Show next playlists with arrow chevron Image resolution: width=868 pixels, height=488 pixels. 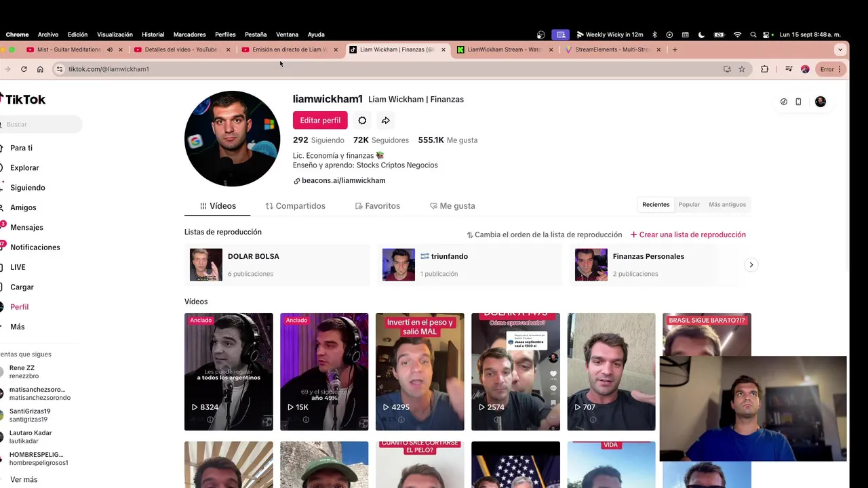pos(751,265)
